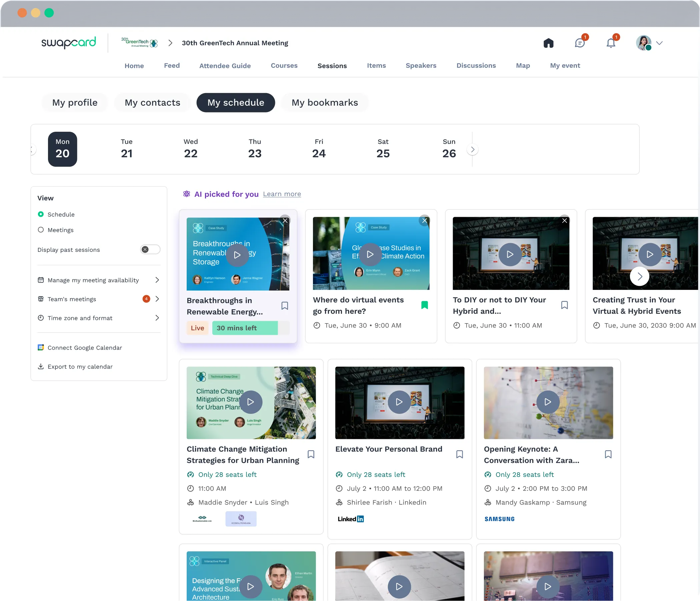Image resolution: width=700 pixels, height=601 pixels.
Task: Dismiss the To DIY or not recommendation
Action: (x=564, y=220)
